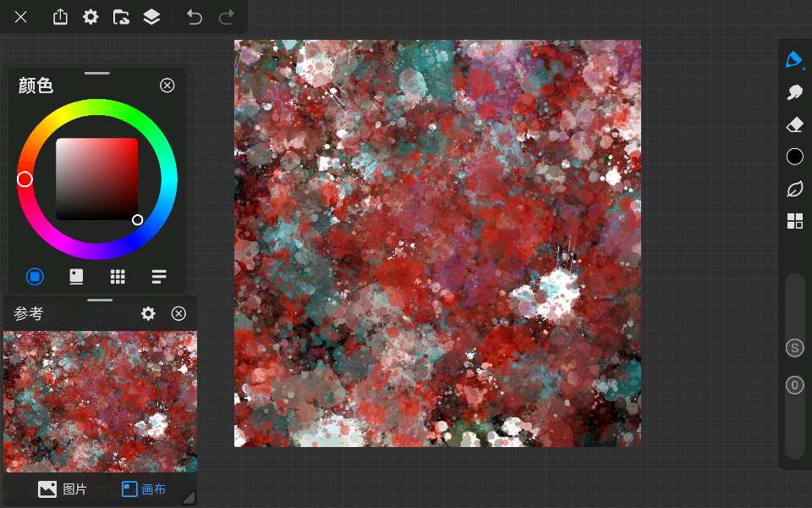Switch color picker to sliders view

tap(159, 276)
